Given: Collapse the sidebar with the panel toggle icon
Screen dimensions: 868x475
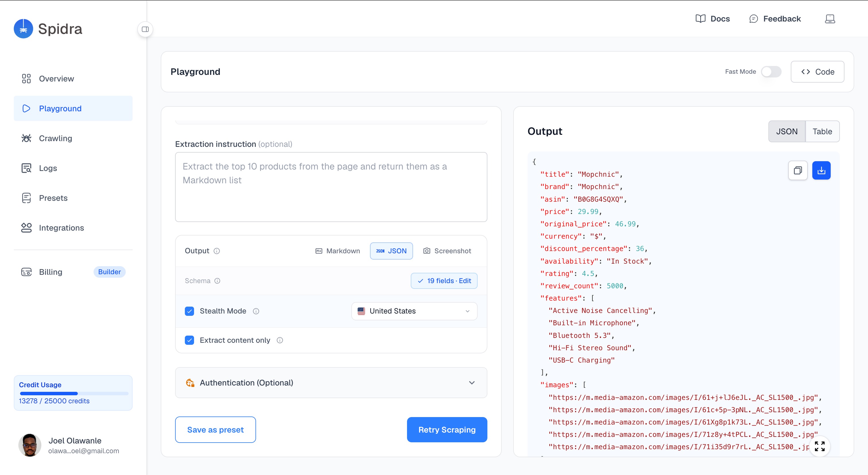Looking at the screenshot, I should 145,29.
